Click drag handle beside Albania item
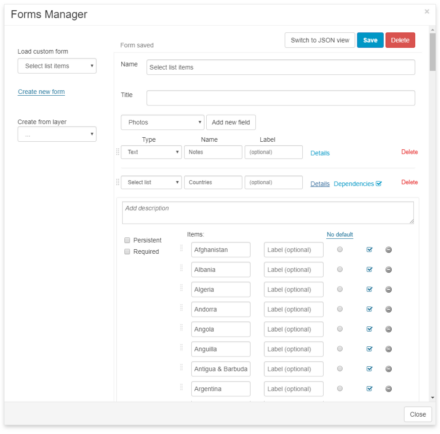The image size is (440, 434). (181, 268)
